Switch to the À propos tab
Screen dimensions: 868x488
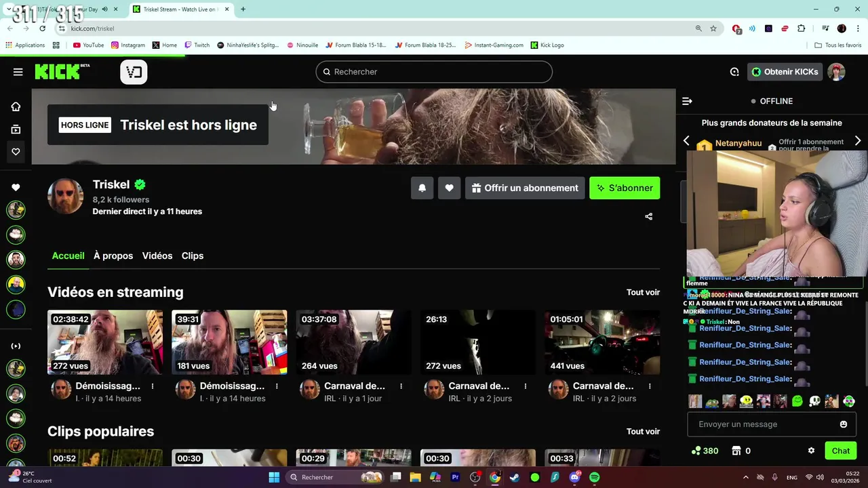pyautogui.click(x=113, y=256)
